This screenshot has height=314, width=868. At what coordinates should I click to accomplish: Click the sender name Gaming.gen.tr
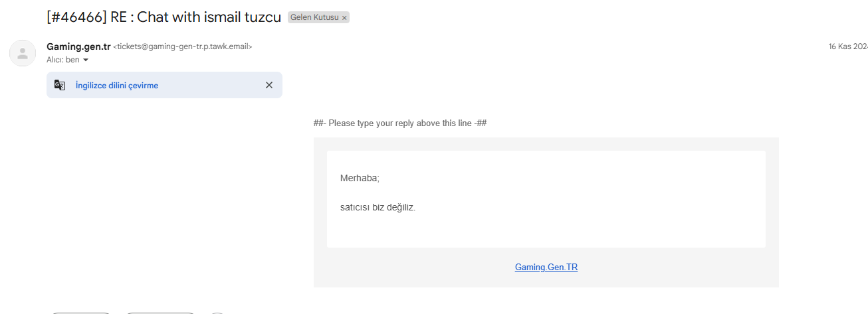[x=78, y=46]
